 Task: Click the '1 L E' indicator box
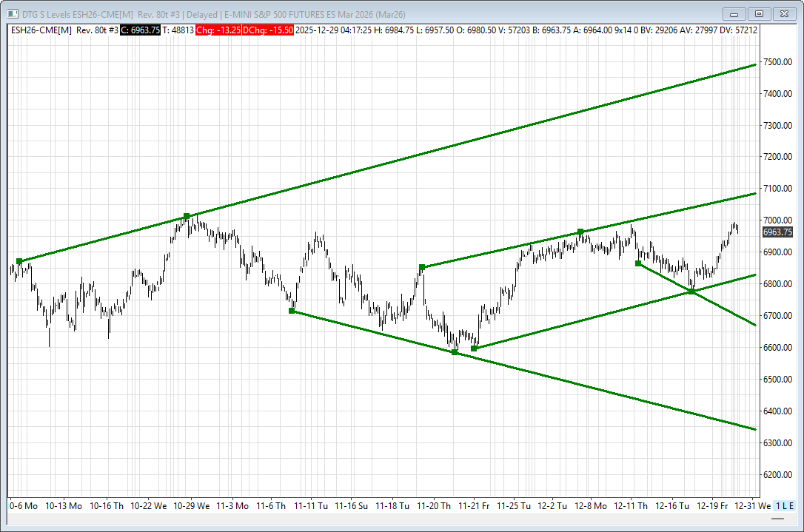[x=784, y=505]
